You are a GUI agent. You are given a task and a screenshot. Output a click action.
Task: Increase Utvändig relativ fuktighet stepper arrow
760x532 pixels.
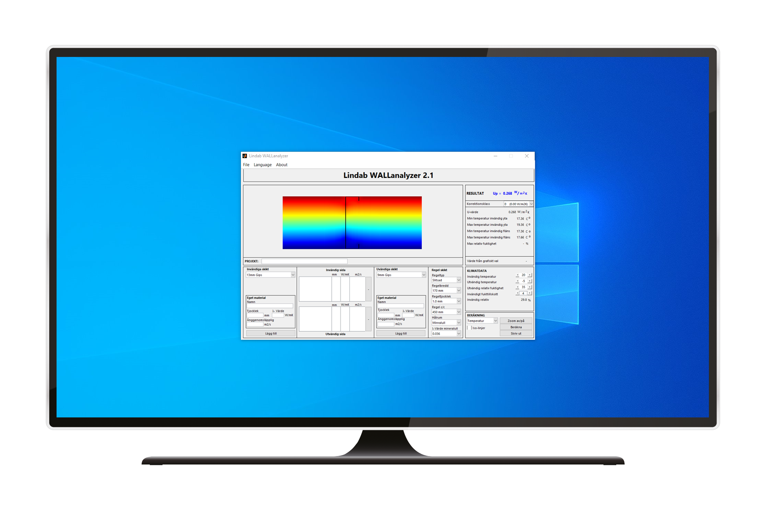coord(530,287)
